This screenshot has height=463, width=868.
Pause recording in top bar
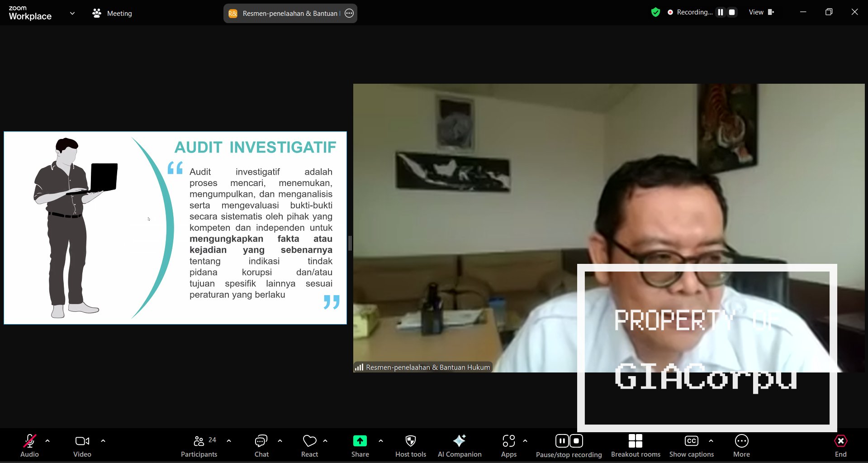721,12
